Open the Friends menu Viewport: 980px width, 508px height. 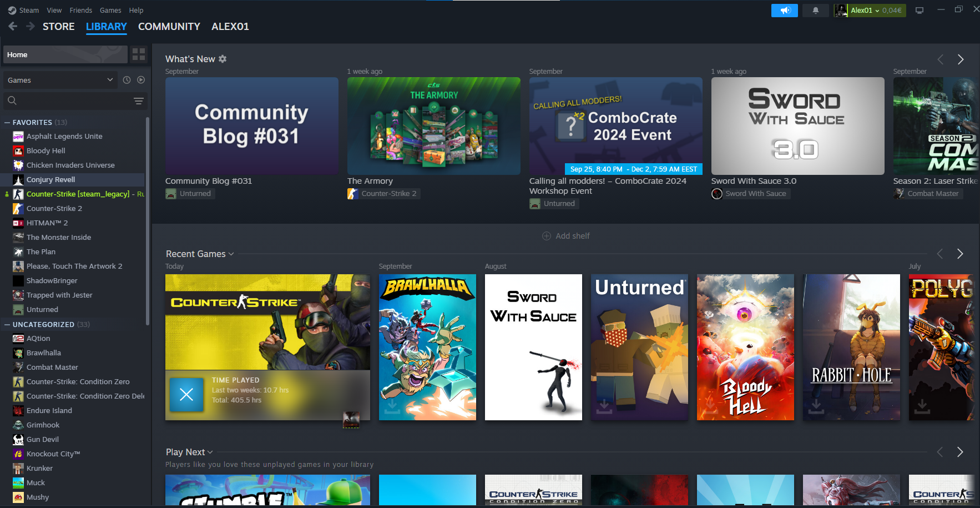[80, 10]
